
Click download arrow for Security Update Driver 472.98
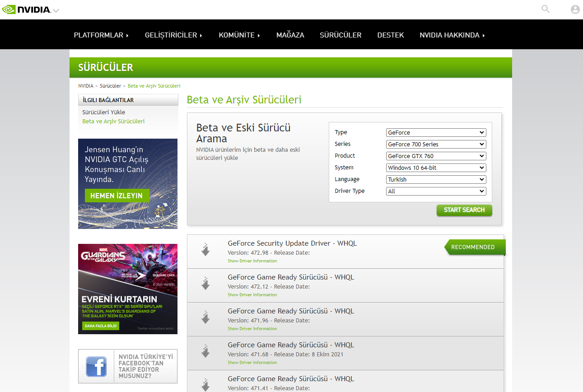coord(205,249)
